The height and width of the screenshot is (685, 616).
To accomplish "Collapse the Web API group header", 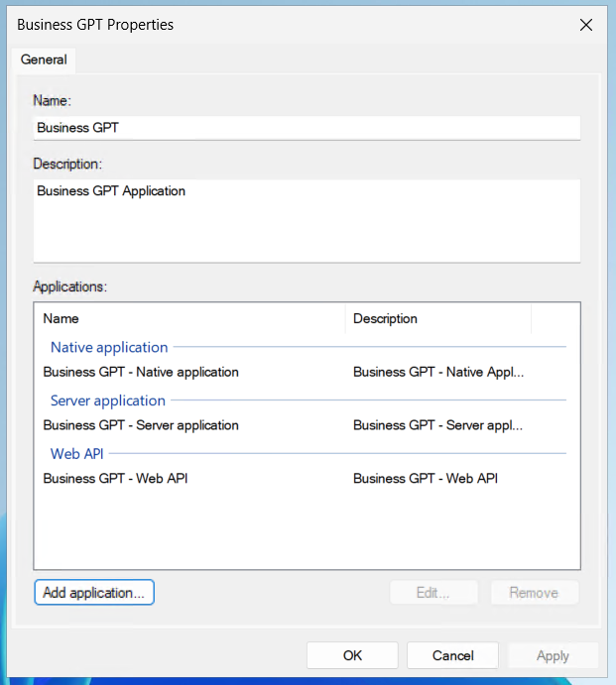I will (x=77, y=454).
